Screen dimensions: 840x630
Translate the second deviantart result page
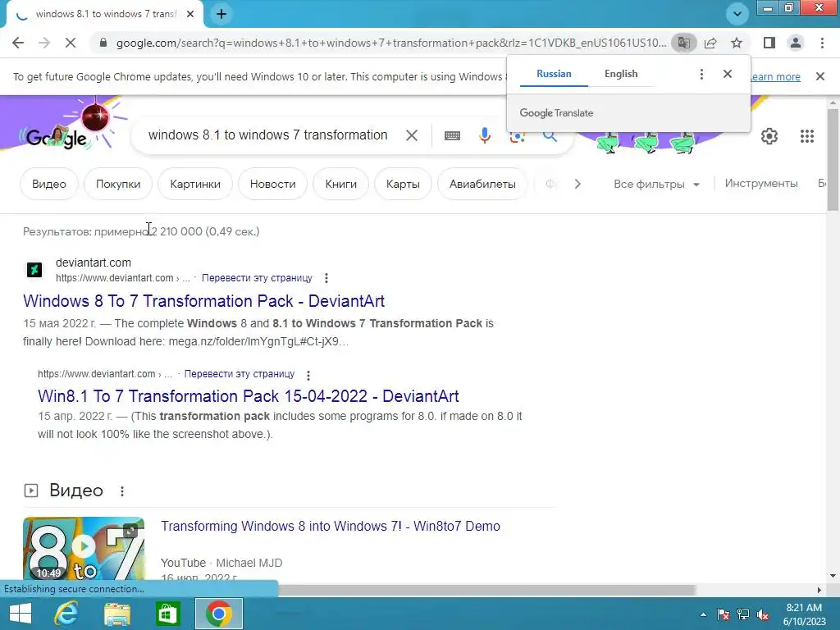click(x=239, y=374)
